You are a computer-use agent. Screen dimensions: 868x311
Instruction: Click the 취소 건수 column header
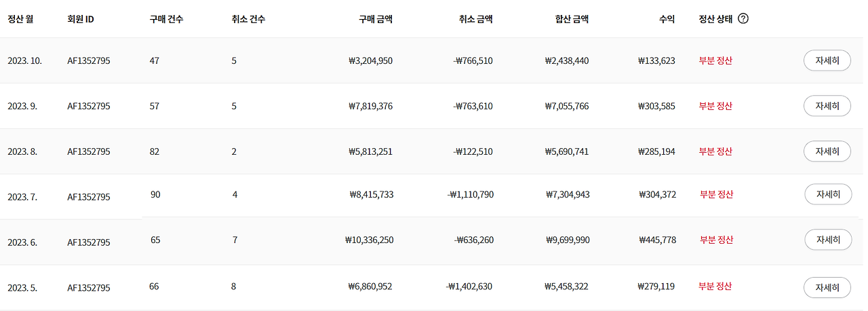pyautogui.click(x=248, y=19)
